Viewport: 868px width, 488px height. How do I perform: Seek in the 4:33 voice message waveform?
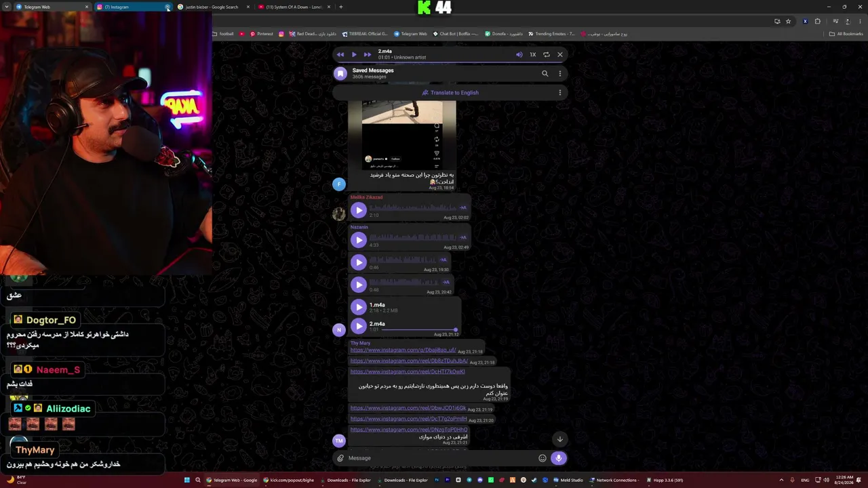(413, 237)
